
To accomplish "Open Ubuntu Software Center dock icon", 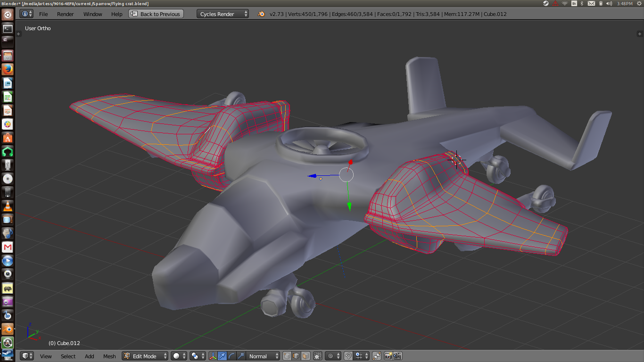I will (x=8, y=138).
